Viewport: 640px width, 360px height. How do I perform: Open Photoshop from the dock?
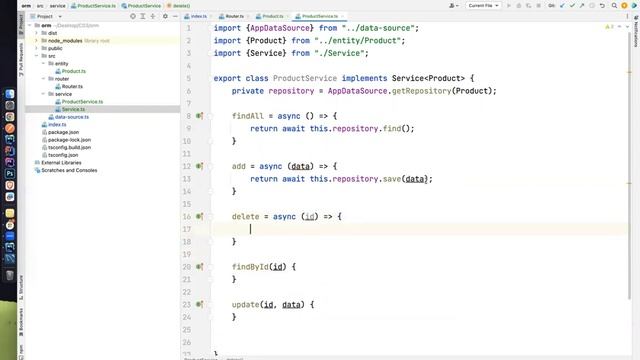(10, 174)
